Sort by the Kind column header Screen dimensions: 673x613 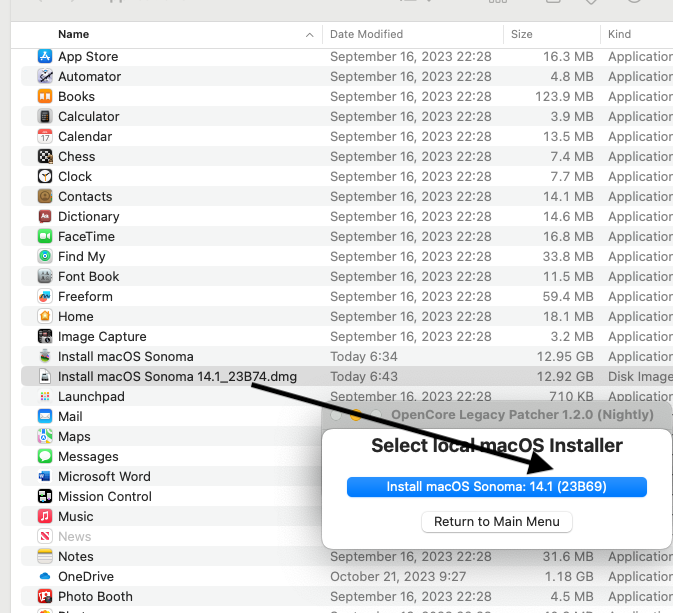tap(619, 34)
